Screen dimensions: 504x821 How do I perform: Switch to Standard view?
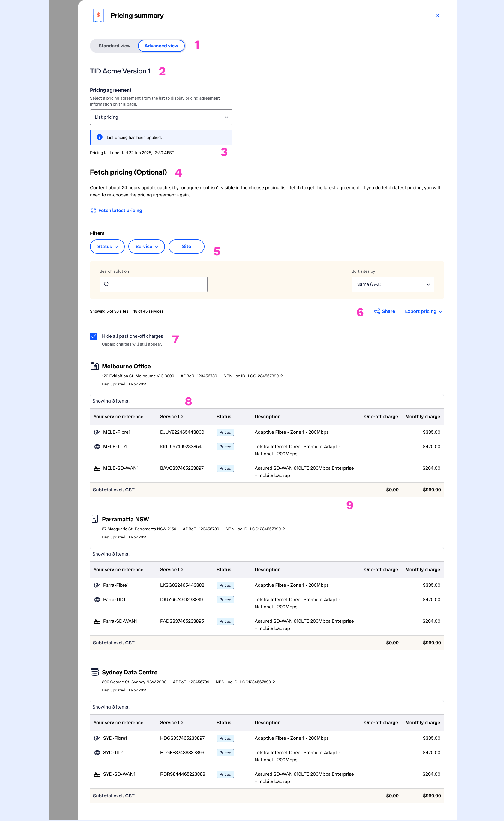(x=114, y=46)
